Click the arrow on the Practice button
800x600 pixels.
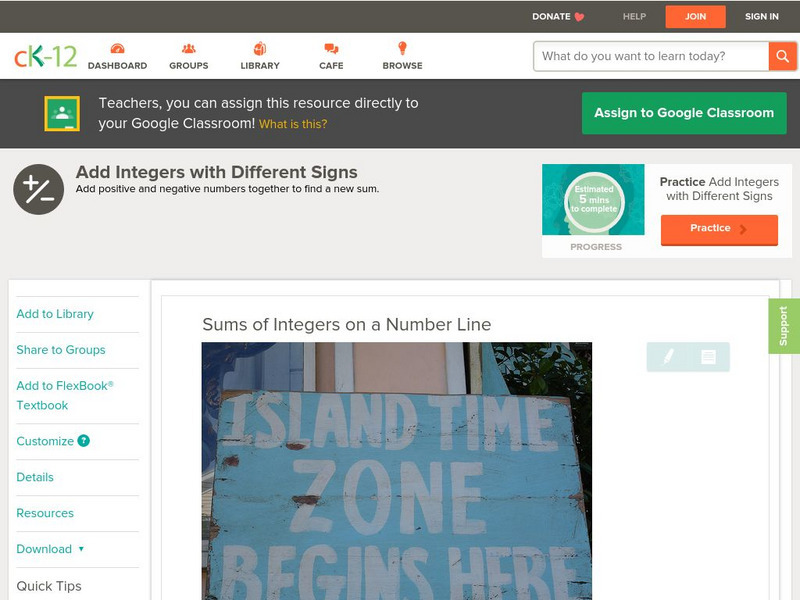[743, 229]
